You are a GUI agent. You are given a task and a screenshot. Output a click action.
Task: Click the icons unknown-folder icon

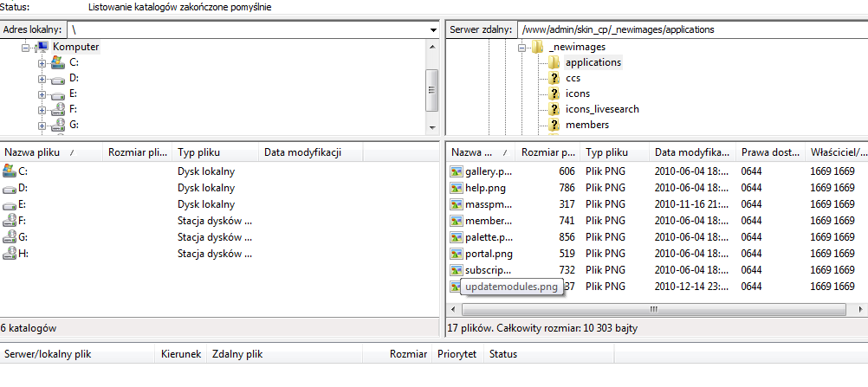pos(554,94)
